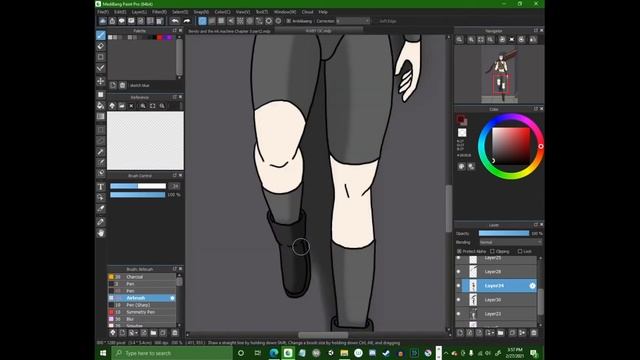
Task: Open Layer24 settings gear
Action: 532,286
